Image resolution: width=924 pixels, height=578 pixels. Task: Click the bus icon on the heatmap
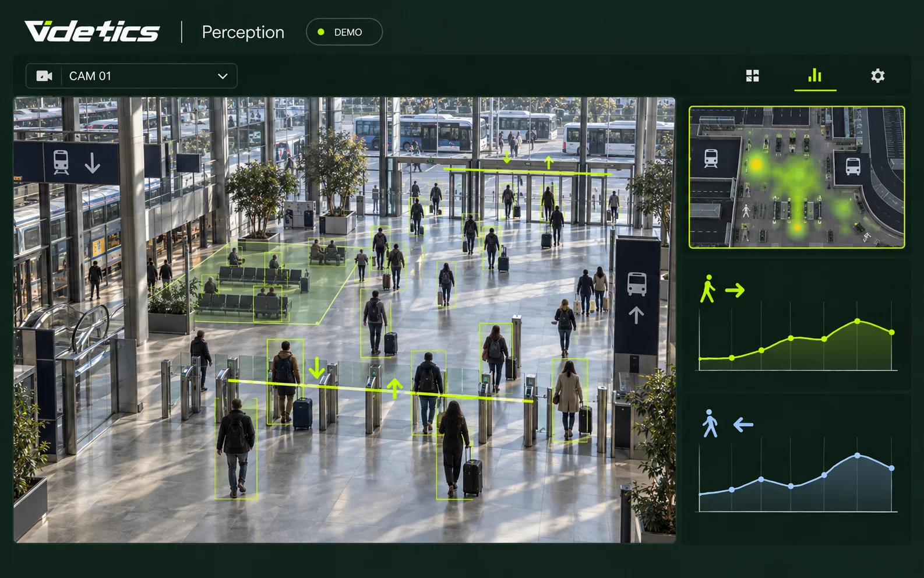853,167
